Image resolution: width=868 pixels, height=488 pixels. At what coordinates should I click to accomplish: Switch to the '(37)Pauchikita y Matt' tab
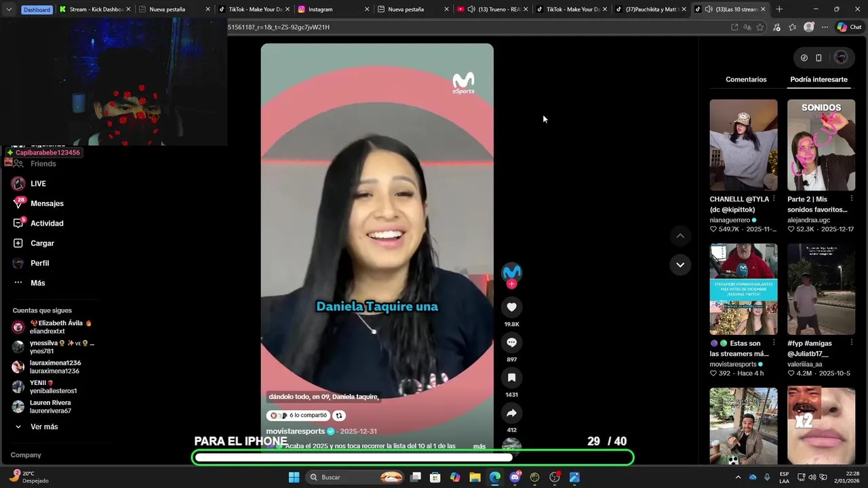pyautogui.click(x=651, y=9)
